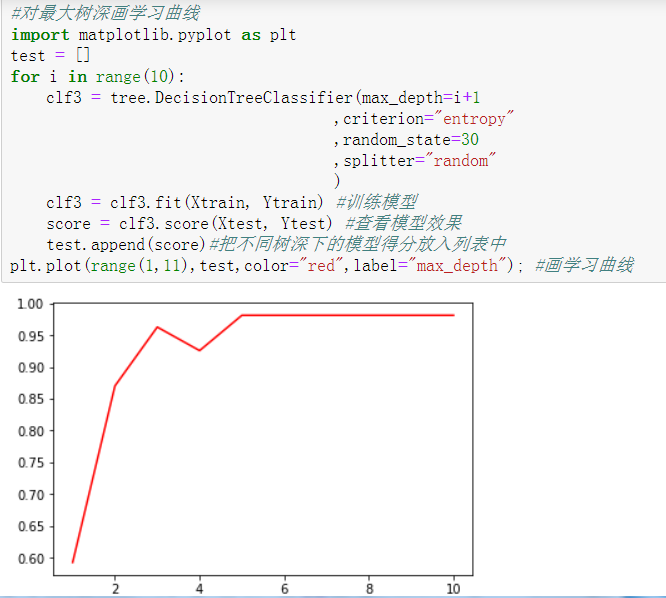Click the y-axis label 0.60 on the plot
Image resolution: width=666 pixels, height=598 pixels.
point(31,559)
